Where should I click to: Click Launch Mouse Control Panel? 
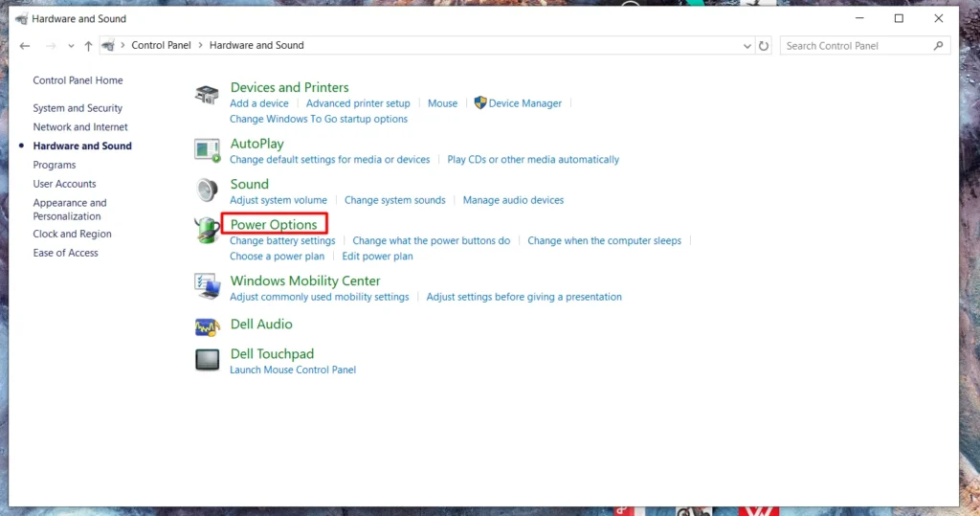tap(293, 370)
